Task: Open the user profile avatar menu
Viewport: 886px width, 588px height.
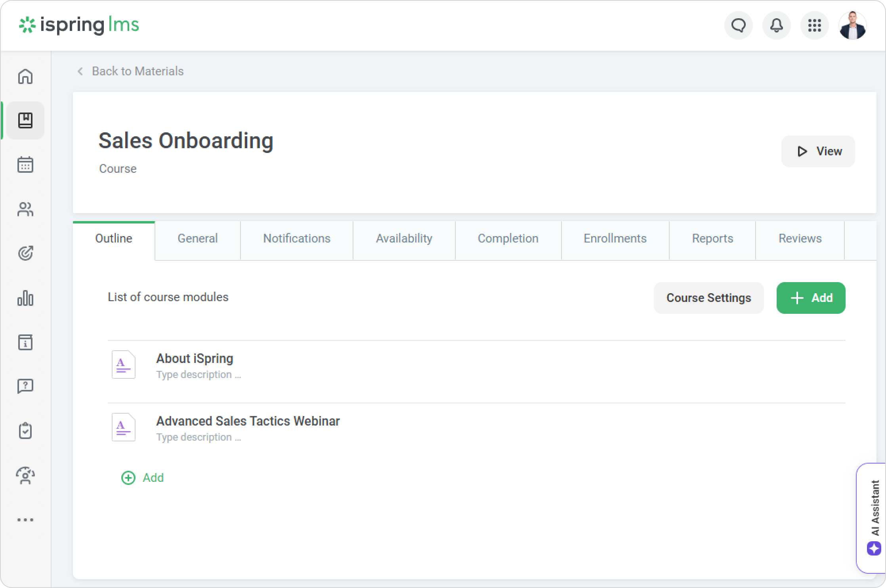Action: click(852, 26)
